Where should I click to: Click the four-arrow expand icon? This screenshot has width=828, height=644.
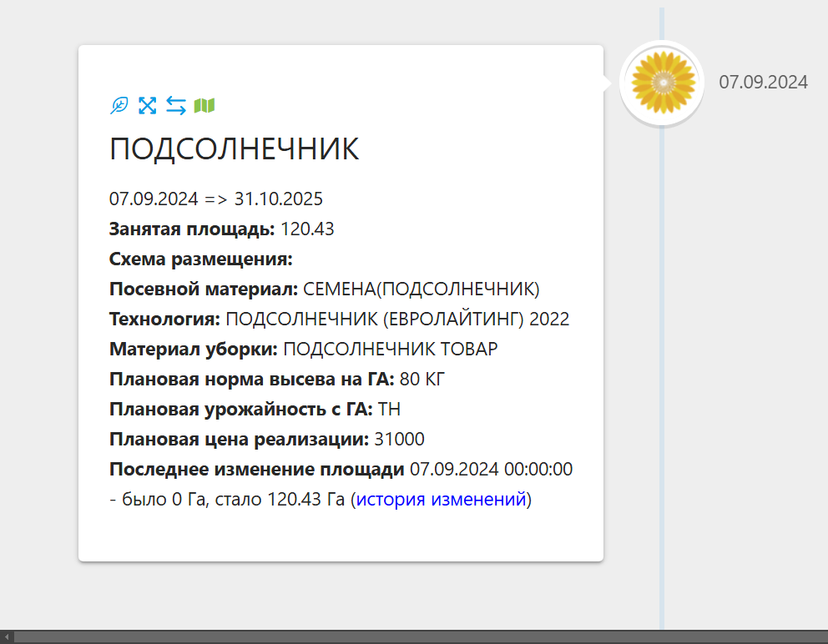tap(148, 106)
